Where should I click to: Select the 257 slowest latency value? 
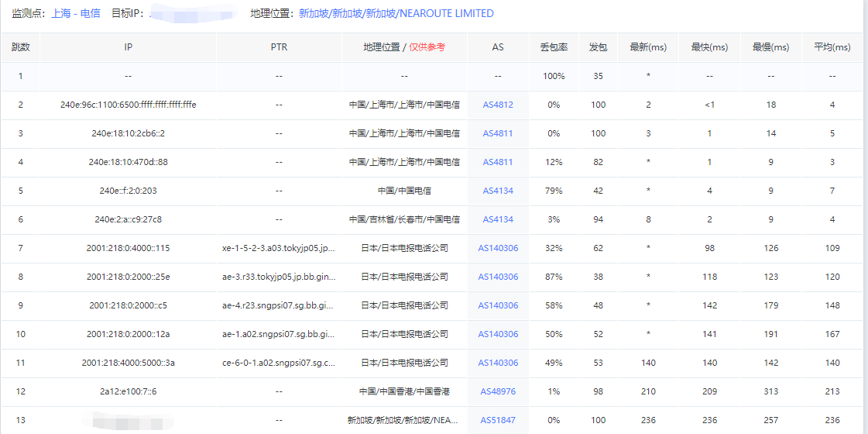coord(771,420)
